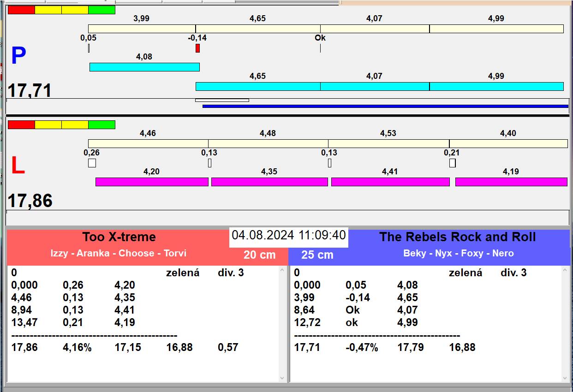Select the 0,21 pass marker box in lane L
Image resolution: width=573 pixels, height=392 pixels.
(452, 163)
